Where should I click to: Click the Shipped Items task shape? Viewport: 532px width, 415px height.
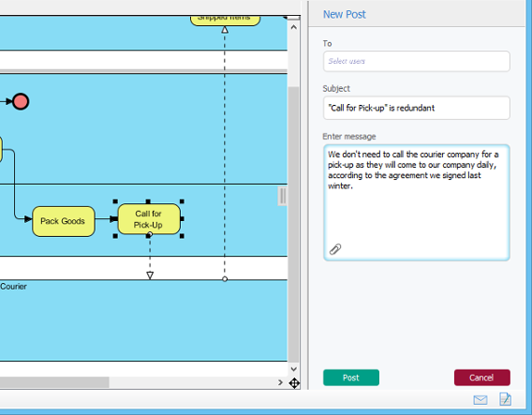[225, 20]
